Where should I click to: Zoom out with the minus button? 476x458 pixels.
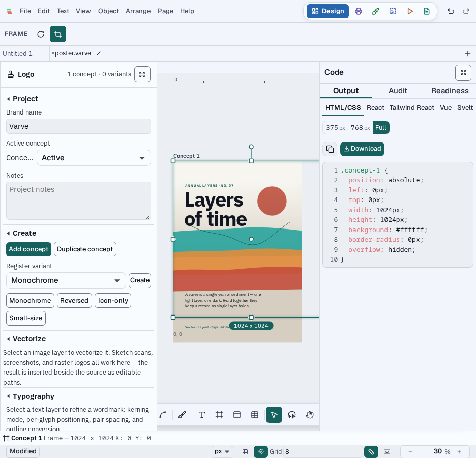coord(410,451)
